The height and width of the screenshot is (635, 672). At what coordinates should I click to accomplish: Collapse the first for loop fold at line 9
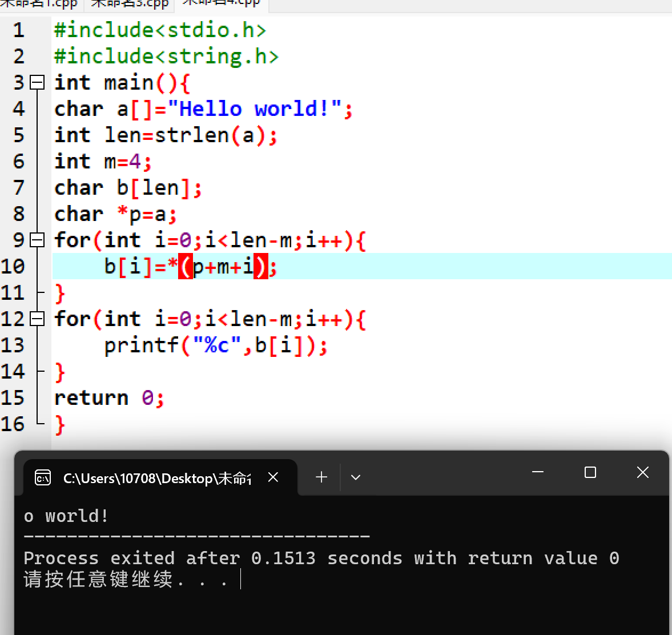37,240
